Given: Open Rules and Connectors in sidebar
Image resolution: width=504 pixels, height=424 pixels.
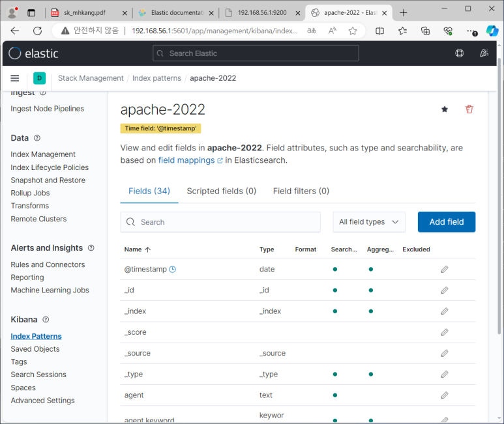Looking at the screenshot, I should click(x=48, y=265).
